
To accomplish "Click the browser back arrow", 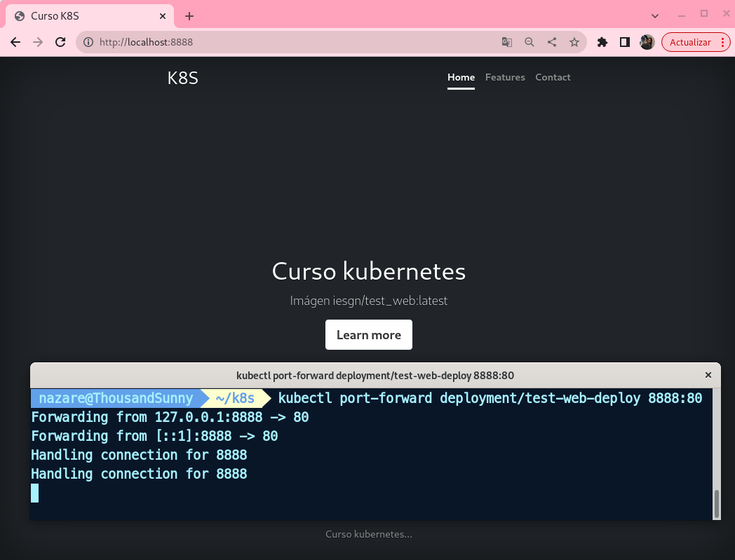I will point(15,42).
